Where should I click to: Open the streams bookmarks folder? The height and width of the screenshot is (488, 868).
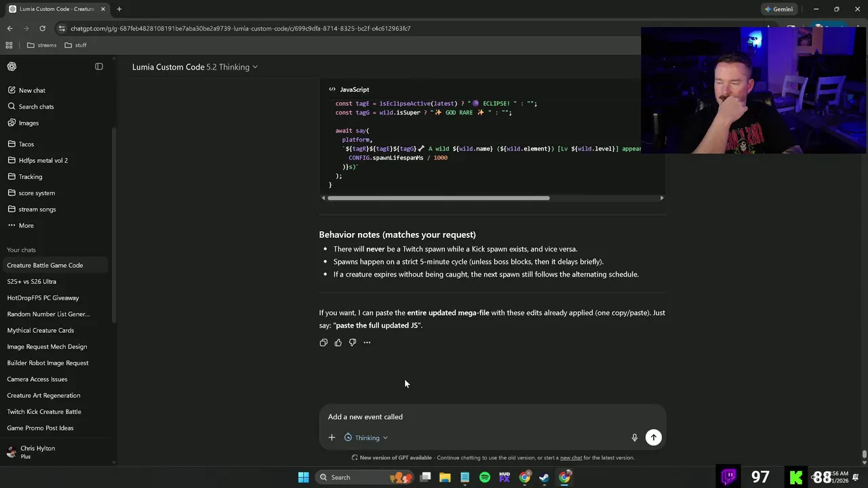click(x=41, y=45)
